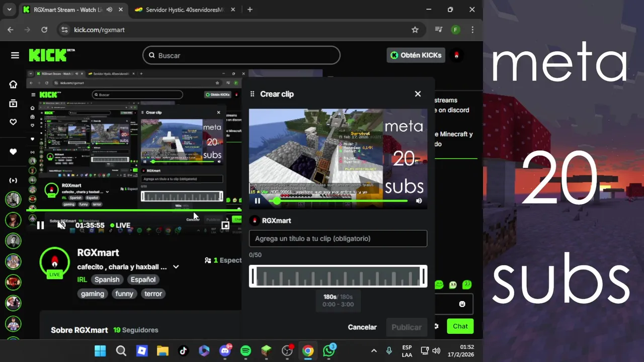Unmute the live stream volume
Image resolution: width=644 pixels, height=362 pixels.
coord(61,225)
